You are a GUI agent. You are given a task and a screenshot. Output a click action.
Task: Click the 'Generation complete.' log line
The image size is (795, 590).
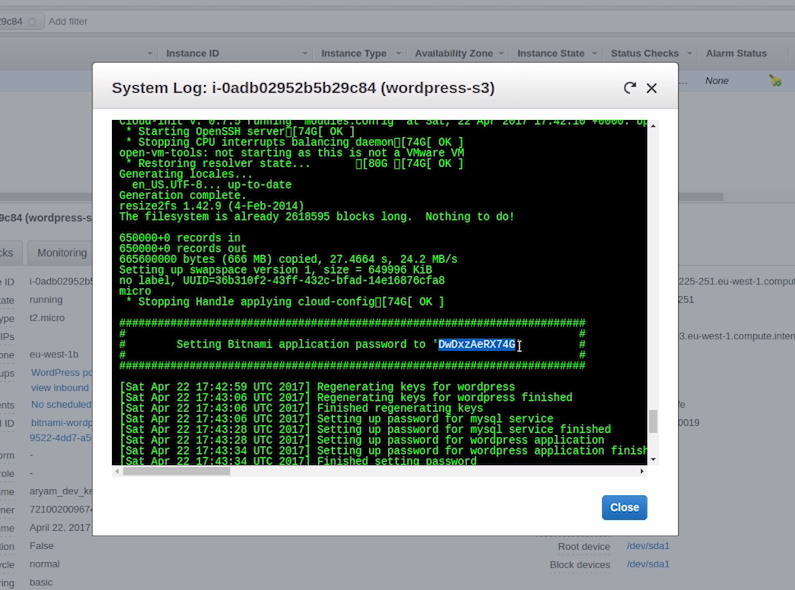pos(183,196)
